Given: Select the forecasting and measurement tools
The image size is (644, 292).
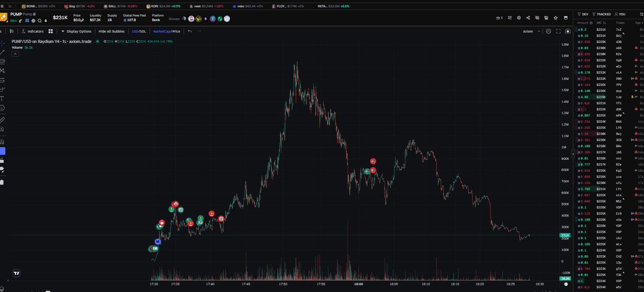Looking at the screenshot, I should pos(2,80).
